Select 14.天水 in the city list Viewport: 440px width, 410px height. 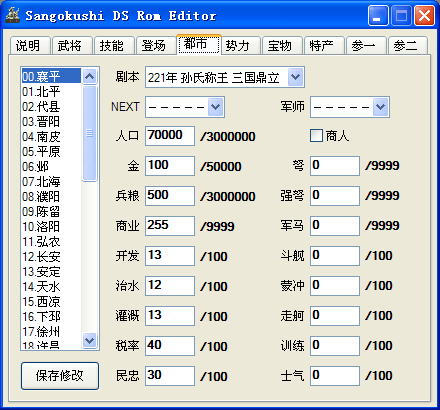pyautogui.click(x=51, y=286)
